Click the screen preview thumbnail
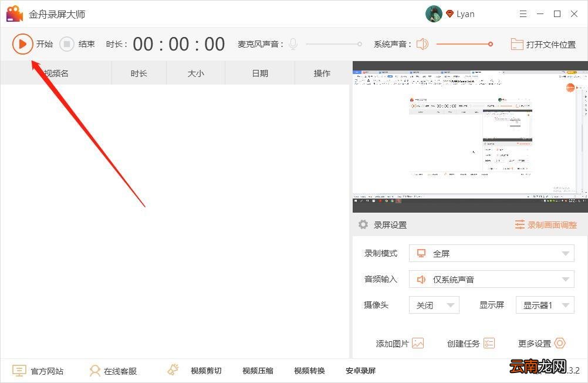588x383 pixels. 470,137
